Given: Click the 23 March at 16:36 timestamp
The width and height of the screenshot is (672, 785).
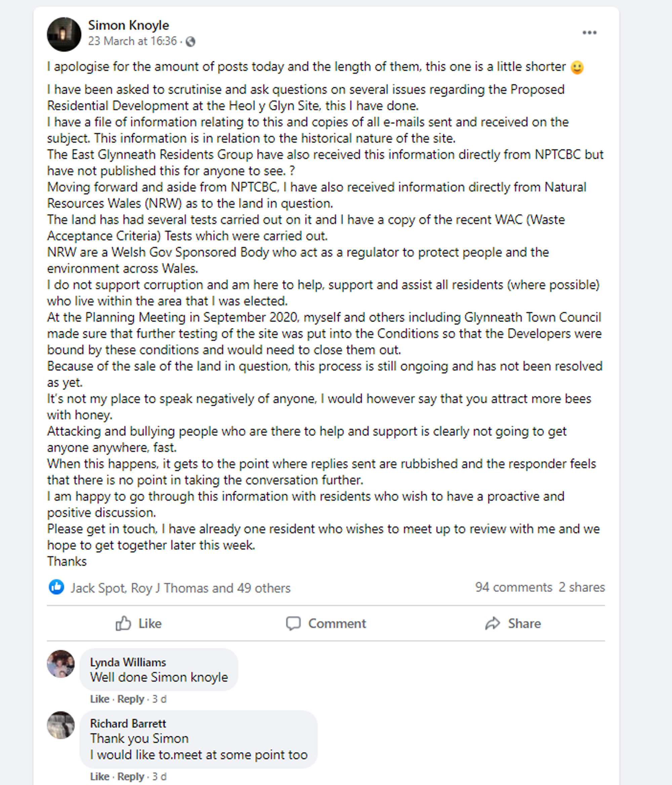Looking at the screenshot, I should point(132,41).
